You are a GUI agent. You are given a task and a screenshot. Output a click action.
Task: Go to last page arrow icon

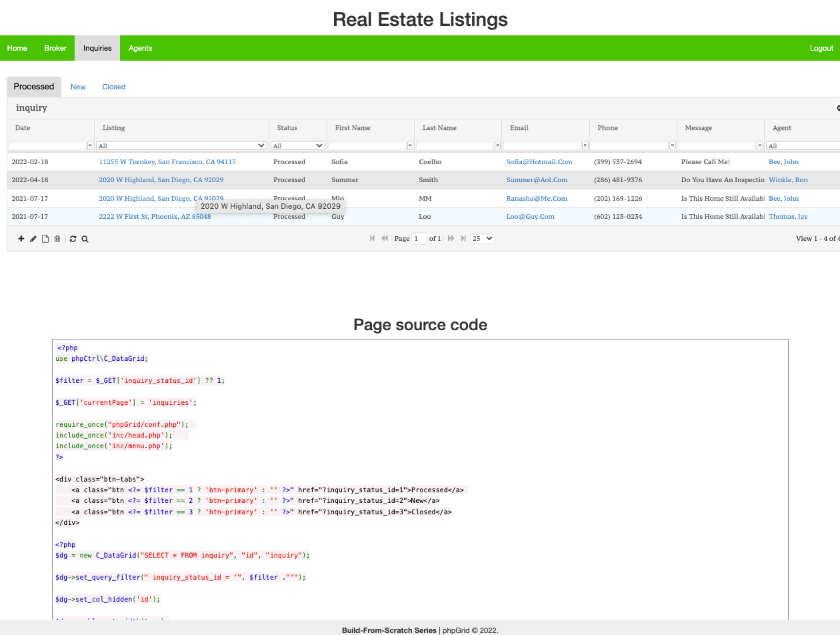(x=463, y=238)
